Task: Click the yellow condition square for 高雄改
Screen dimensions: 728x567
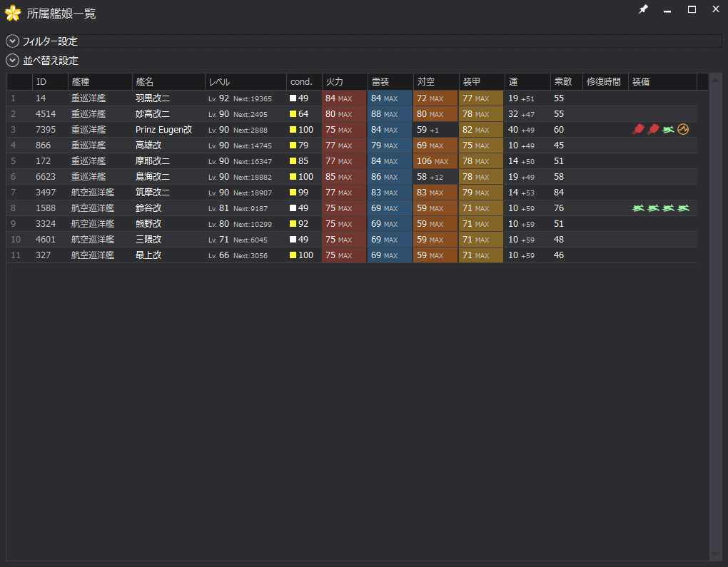Action: pos(293,145)
